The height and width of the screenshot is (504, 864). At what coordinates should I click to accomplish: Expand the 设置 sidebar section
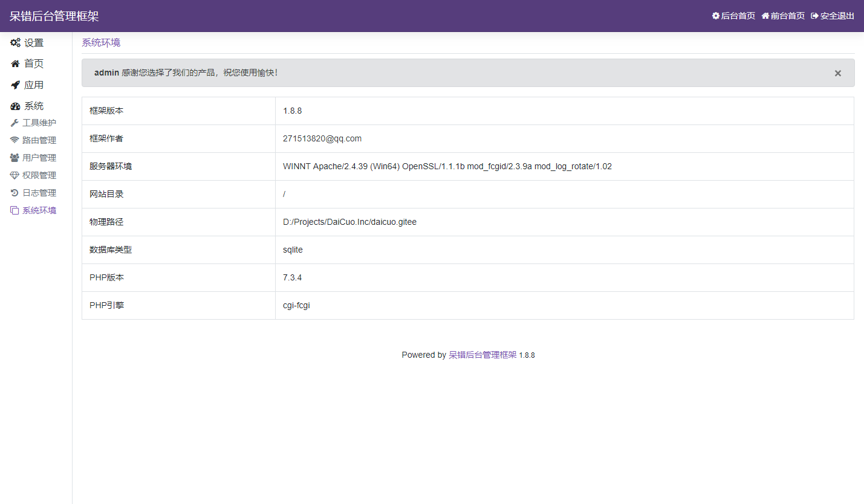coord(34,43)
